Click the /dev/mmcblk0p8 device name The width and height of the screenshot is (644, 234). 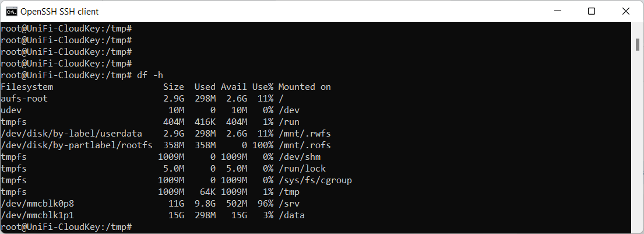point(37,204)
